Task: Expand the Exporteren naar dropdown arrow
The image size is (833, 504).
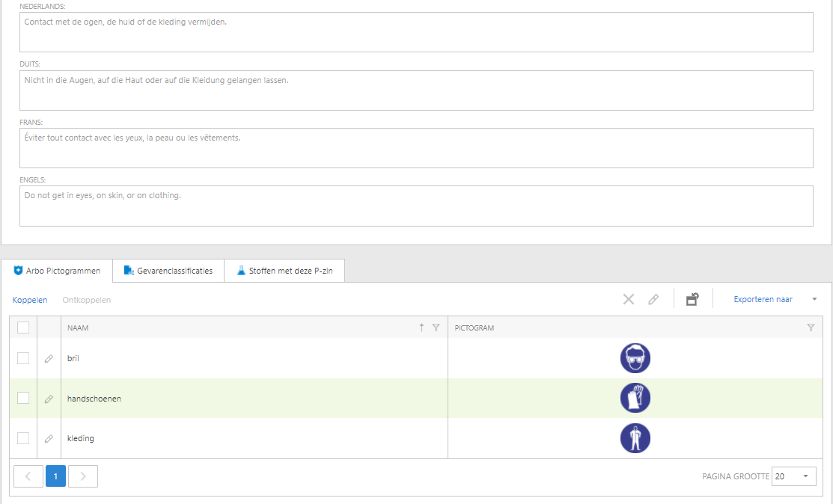Action: click(814, 300)
